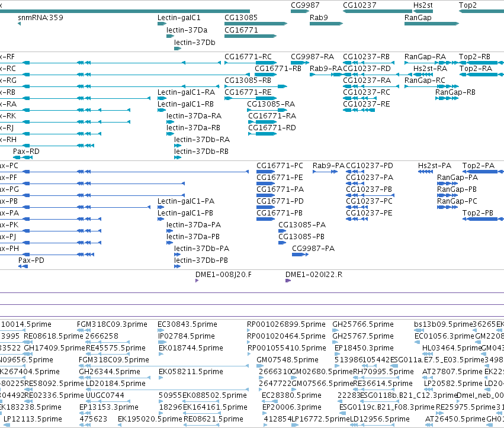The height and width of the screenshot is (428, 504).
Task: Open protein lectin-37Da-PB
Action: 170,243
